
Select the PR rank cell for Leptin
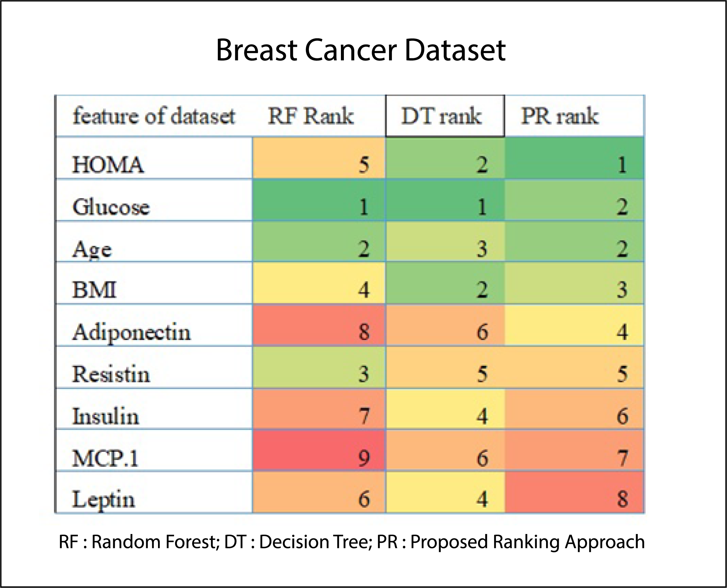point(574,493)
